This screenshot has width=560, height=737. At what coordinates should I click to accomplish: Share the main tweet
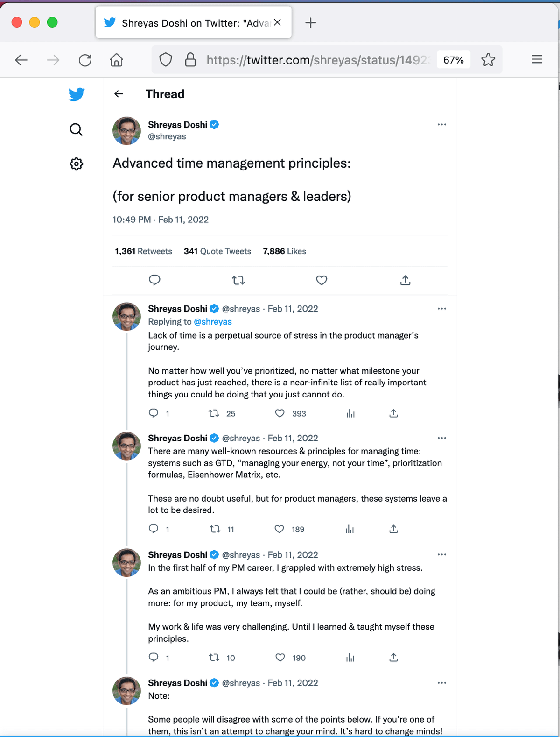405,280
